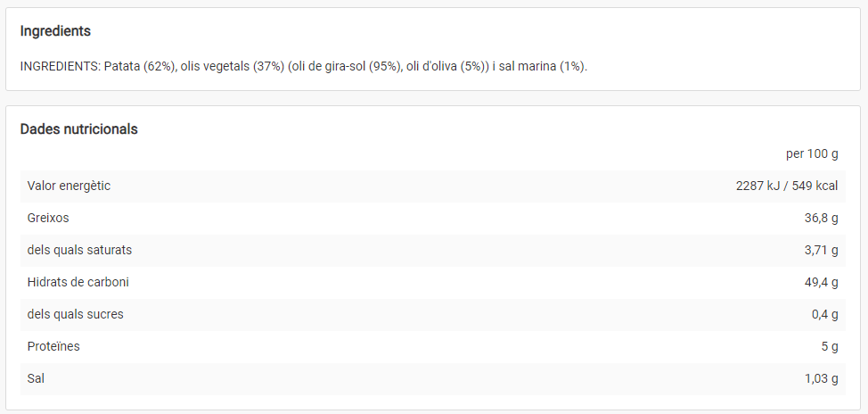Select the 'dels quals saturats' label
868x414 pixels.
pyautogui.click(x=79, y=250)
